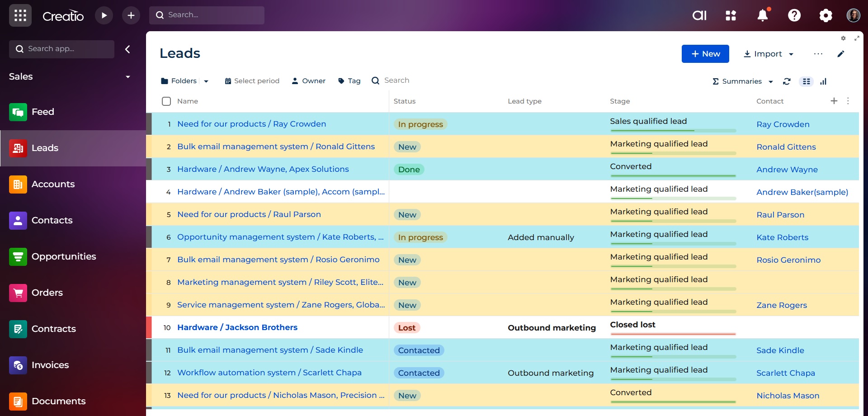Click the refresh list icon
Screen dimensions: 868x416
[x=787, y=81]
